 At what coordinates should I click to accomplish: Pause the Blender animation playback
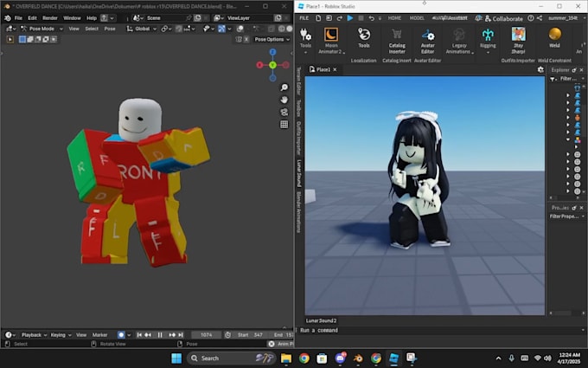coord(160,334)
